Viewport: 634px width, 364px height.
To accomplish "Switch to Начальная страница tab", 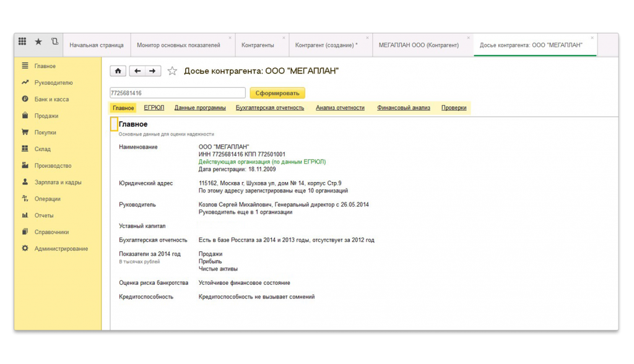I will click(96, 45).
